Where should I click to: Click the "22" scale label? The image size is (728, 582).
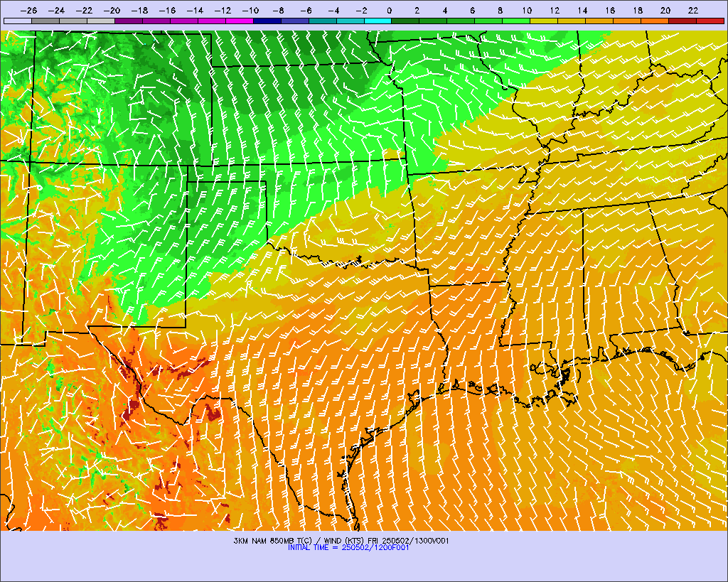pyautogui.click(x=693, y=11)
